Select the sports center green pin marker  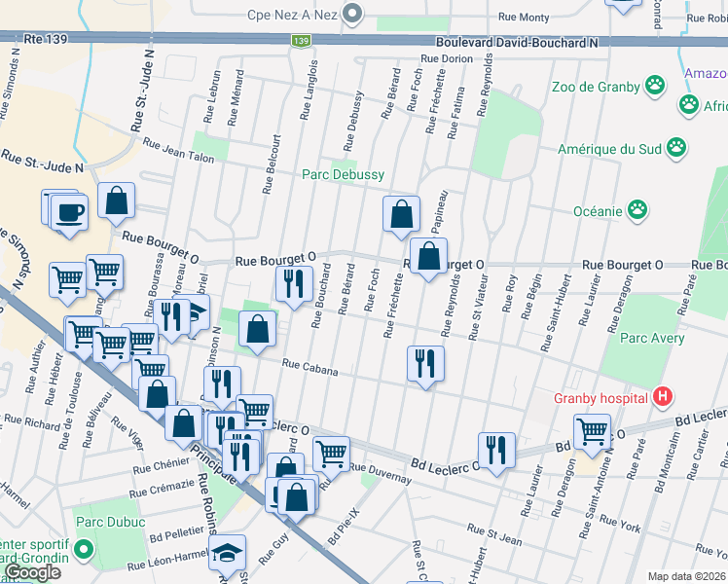pyautogui.click(x=84, y=551)
